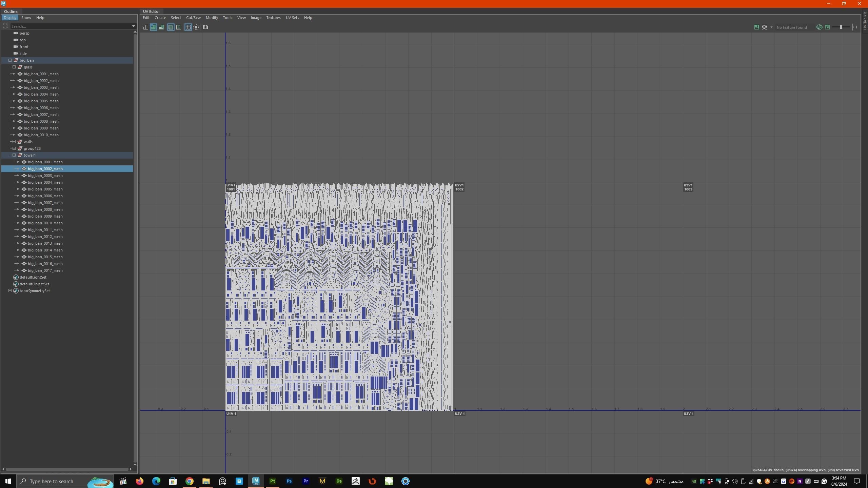This screenshot has height=488, width=868.
Task: Click the checker map icon
Action: click(x=764, y=27)
